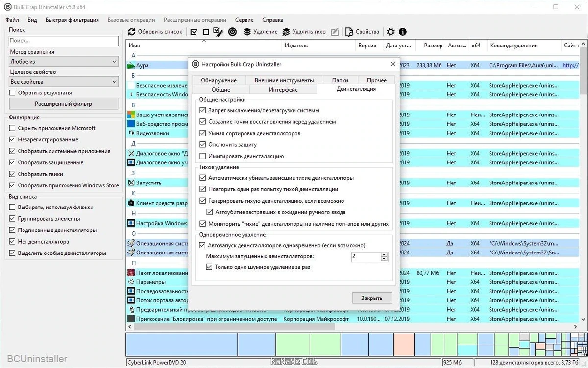588x368 pixels.
Task: Click the Видеозвонки row icon
Action: 131,133
